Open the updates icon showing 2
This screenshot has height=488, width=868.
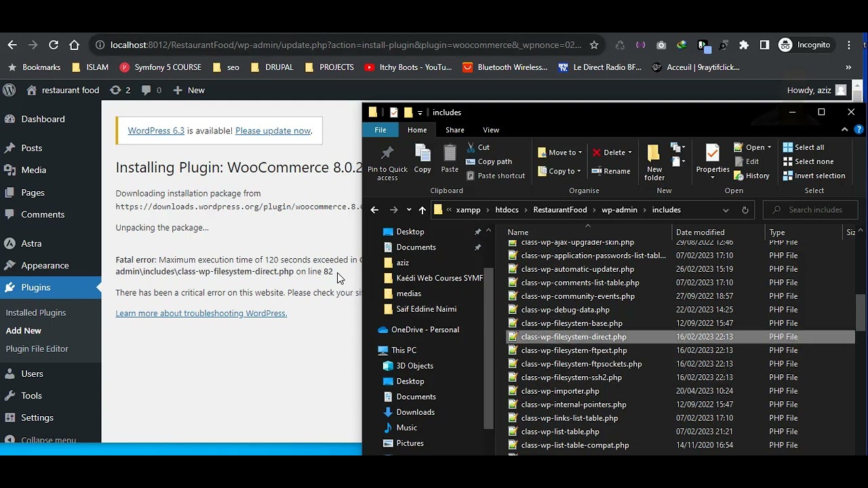click(120, 90)
